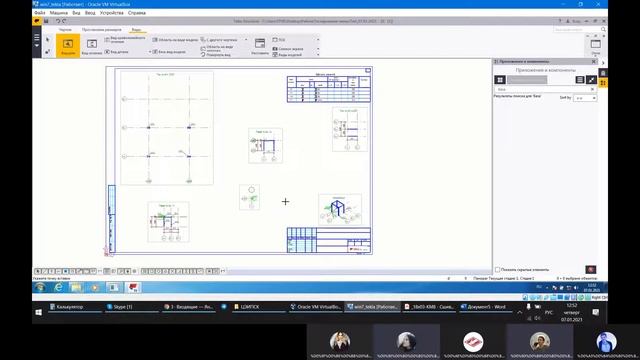
Task: Select the large plan view on drawing sheet
Action: pos(167,128)
